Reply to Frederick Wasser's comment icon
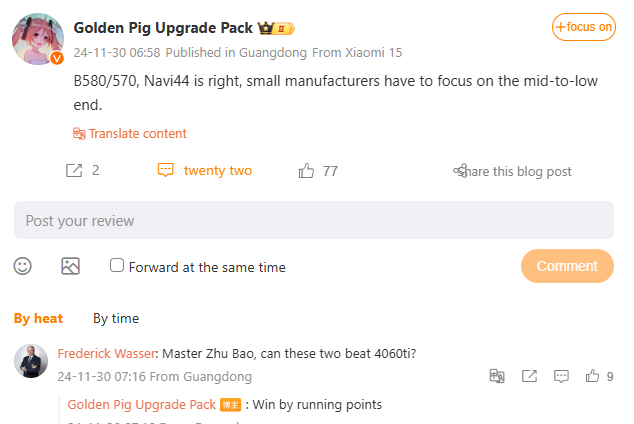This screenshot has width=634, height=424. coord(561,376)
